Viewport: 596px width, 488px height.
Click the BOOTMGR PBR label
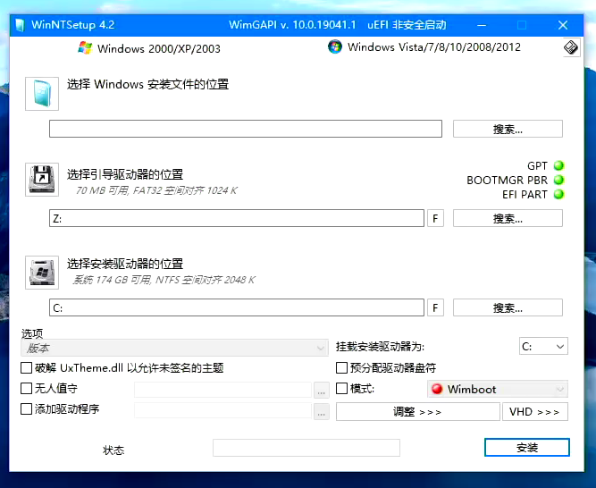[x=507, y=180]
